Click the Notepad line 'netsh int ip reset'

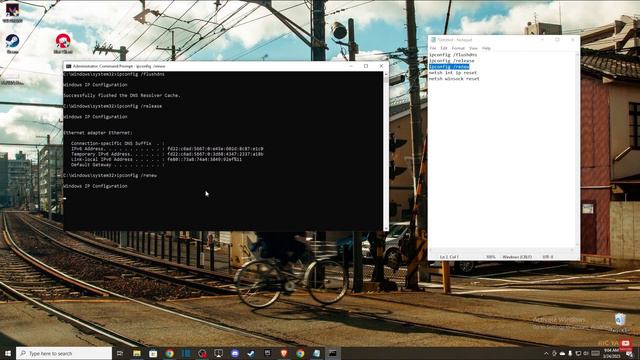pyautogui.click(x=453, y=73)
